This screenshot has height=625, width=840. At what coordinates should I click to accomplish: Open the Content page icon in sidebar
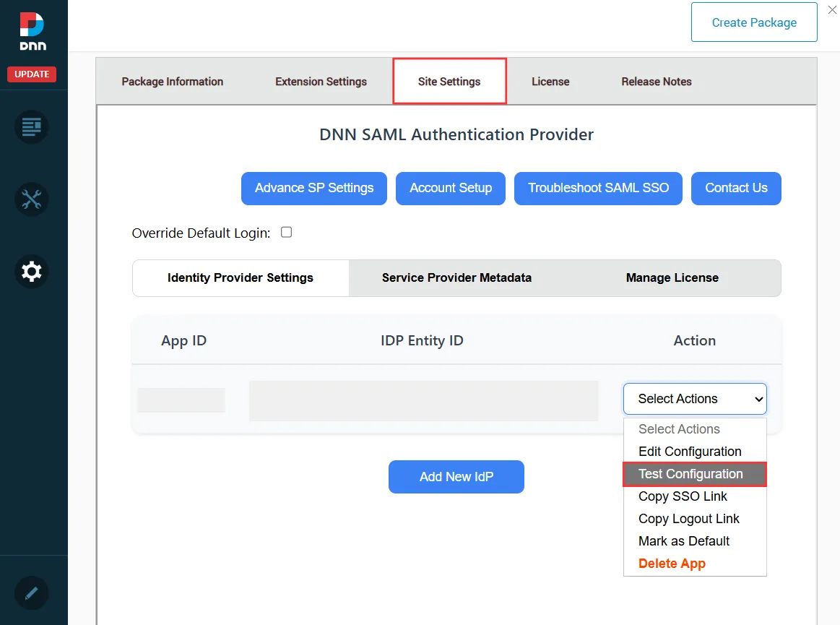tap(32, 127)
